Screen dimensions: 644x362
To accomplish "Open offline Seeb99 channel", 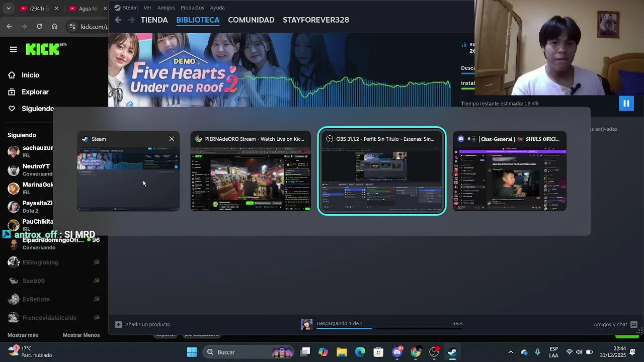I will tap(53, 281).
